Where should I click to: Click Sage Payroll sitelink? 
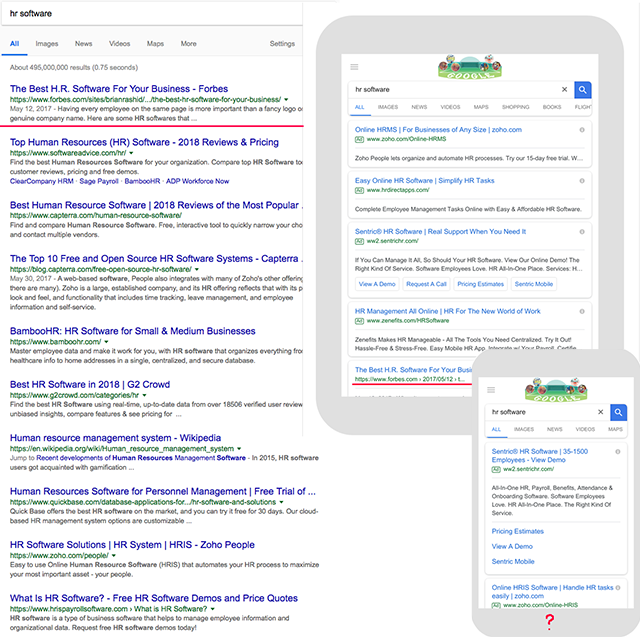(x=99, y=181)
